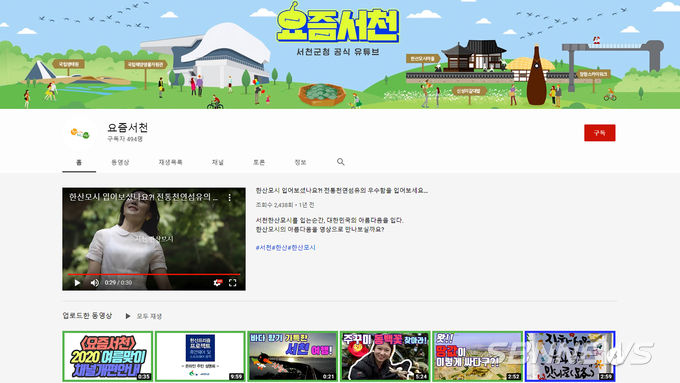This screenshot has width=680, height=383.
Task: Click 모두 재생 play all button
Action: (144, 316)
